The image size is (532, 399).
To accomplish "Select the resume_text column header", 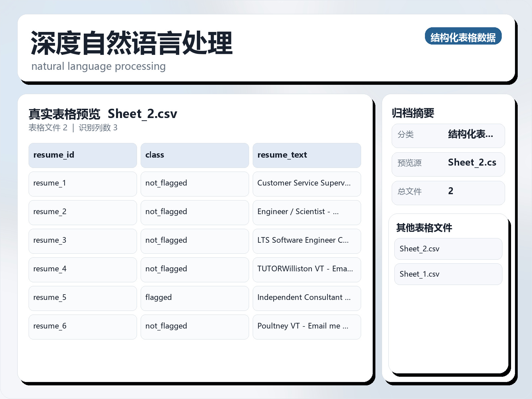I will (x=307, y=155).
